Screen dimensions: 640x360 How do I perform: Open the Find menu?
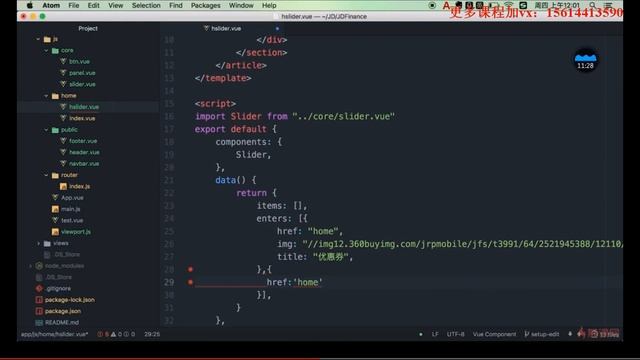tap(176, 5)
